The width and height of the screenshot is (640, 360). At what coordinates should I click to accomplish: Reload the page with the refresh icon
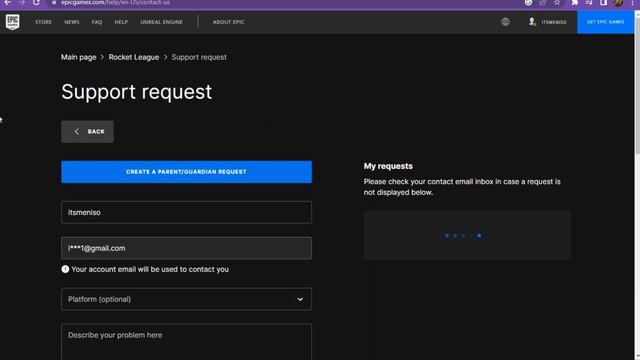(x=36, y=2)
